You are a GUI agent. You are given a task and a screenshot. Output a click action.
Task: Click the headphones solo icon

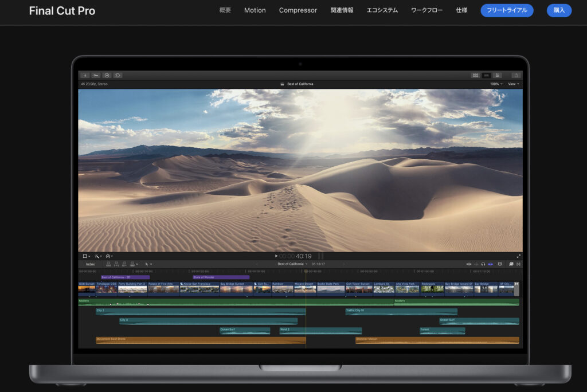(483, 264)
